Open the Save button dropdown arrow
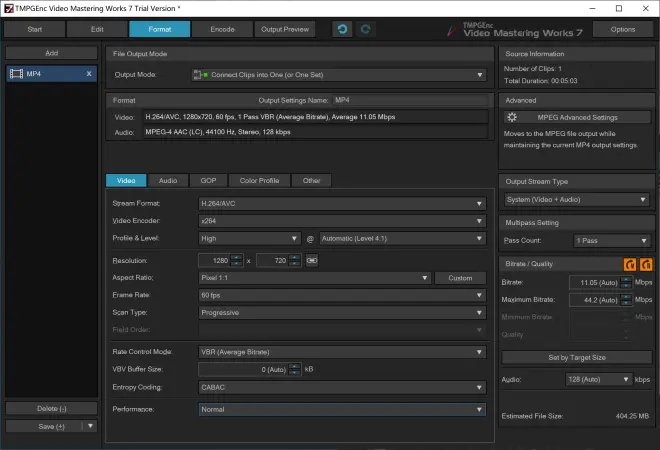Viewport: 660px width, 450px height. point(90,426)
